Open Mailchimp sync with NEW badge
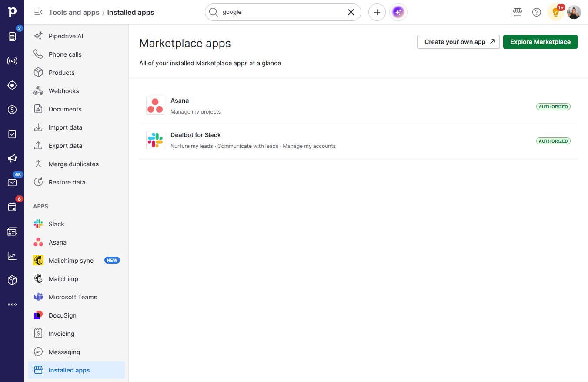The image size is (588, 382). coord(77,261)
